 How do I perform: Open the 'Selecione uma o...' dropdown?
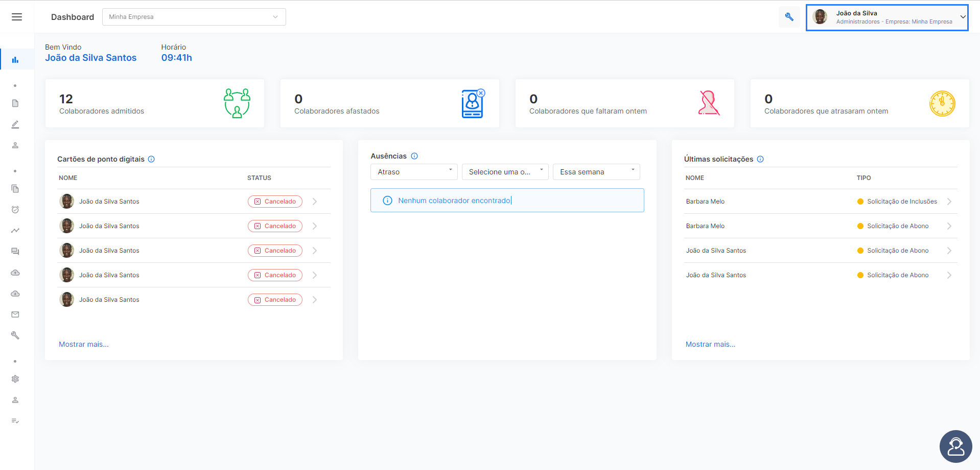tap(505, 172)
